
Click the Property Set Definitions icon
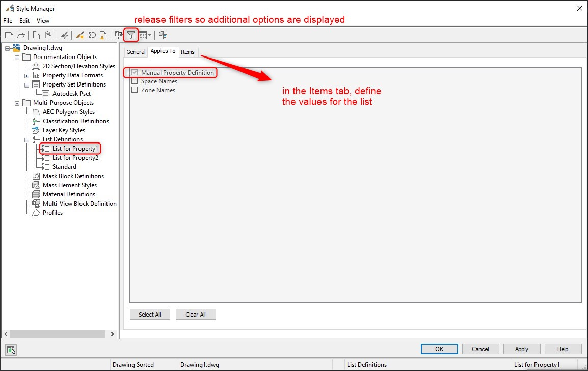36,84
